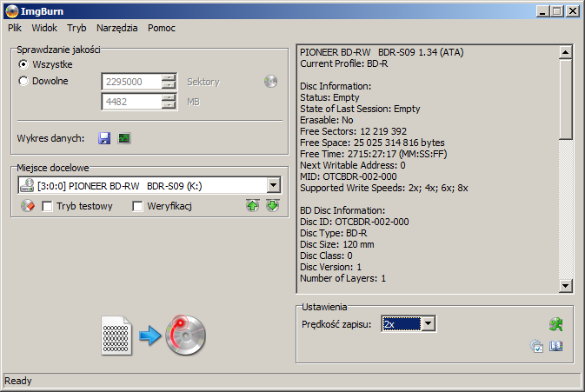Open the settings gear icon in Ustawienia
The height and width of the screenshot is (392, 585).
click(536, 346)
